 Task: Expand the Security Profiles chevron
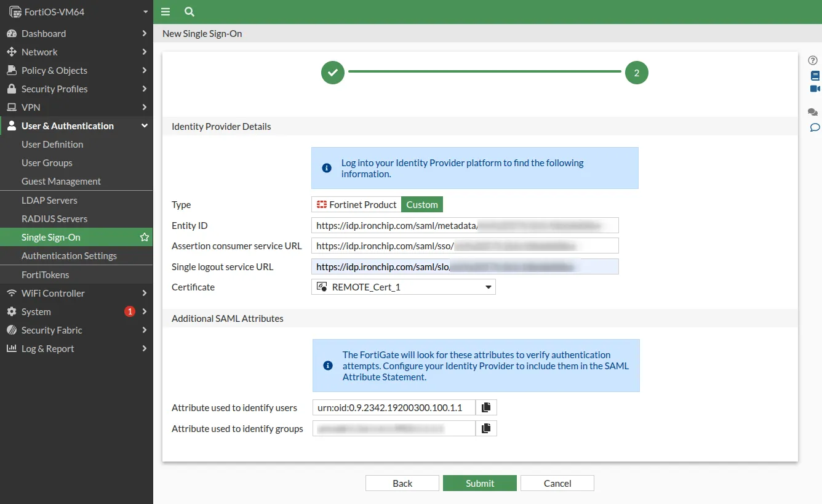coord(145,89)
